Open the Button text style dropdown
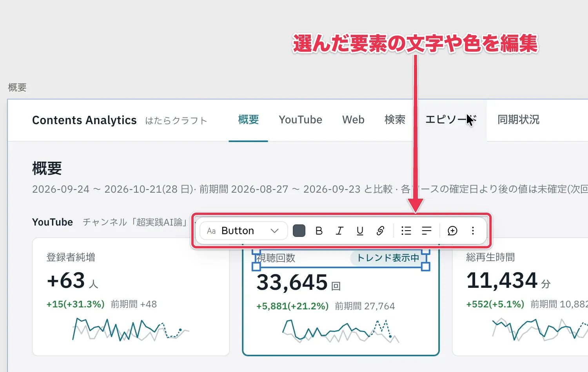The width and height of the screenshot is (588, 372). click(x=244, y=231)
